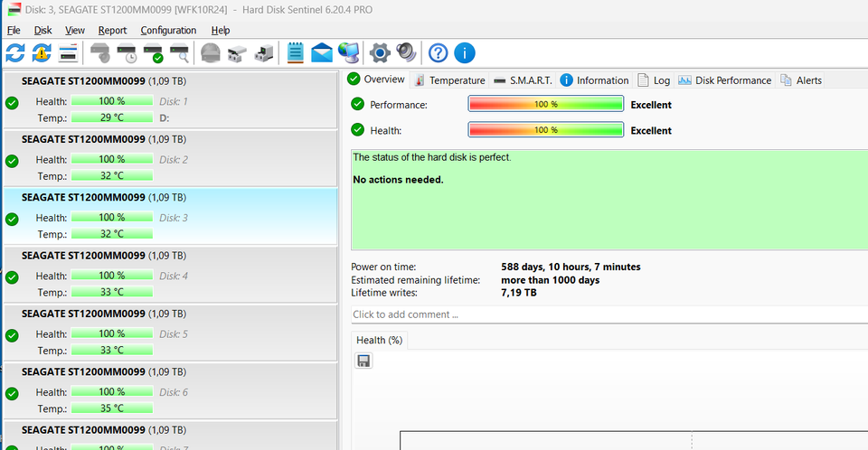Click the disk with green checkmark icon
868x450 pixels.
[x=154, y=53]
